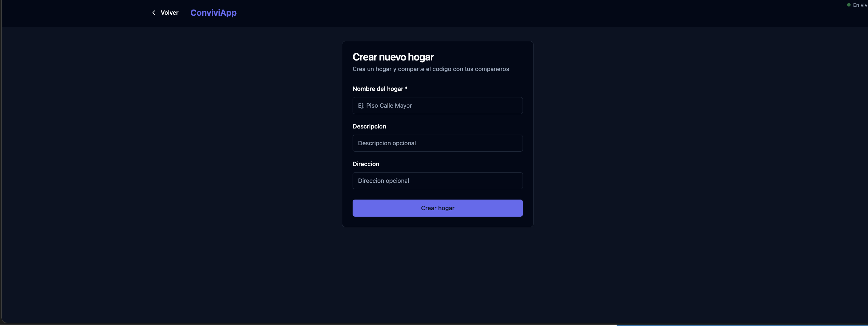868x326 pixels.
Task: Click into the Descripcion opcional field
Action: pyautogui.click(x=437, y=143)
